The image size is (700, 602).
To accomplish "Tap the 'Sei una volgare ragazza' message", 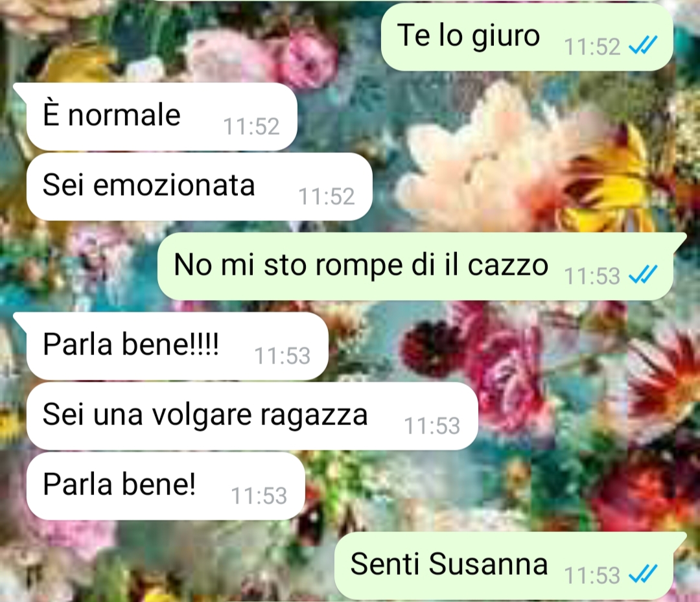I will click(x=252, y=416).
